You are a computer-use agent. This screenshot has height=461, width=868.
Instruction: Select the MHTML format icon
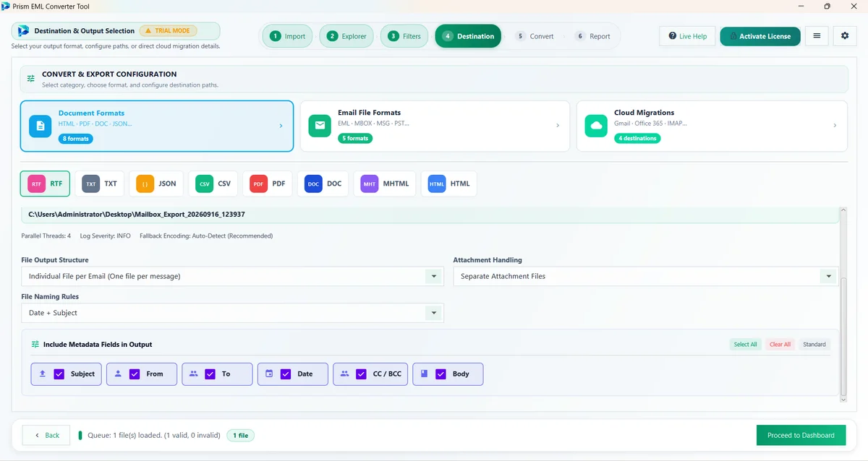click(370, 184)
